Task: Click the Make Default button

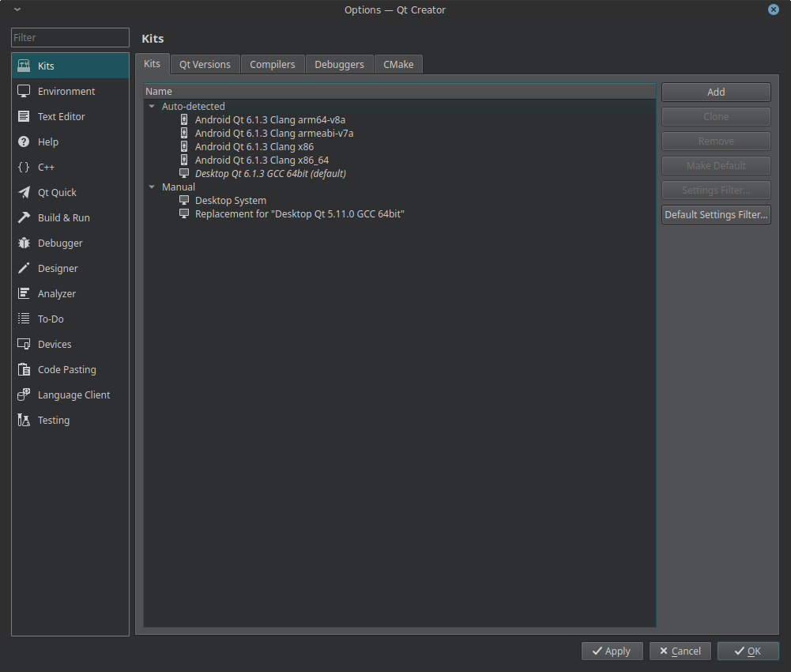Action: pos(716,165)
